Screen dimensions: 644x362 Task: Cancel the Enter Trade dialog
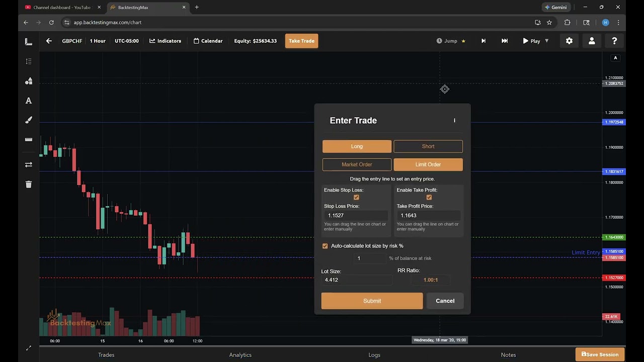click(x=445, y=301)
